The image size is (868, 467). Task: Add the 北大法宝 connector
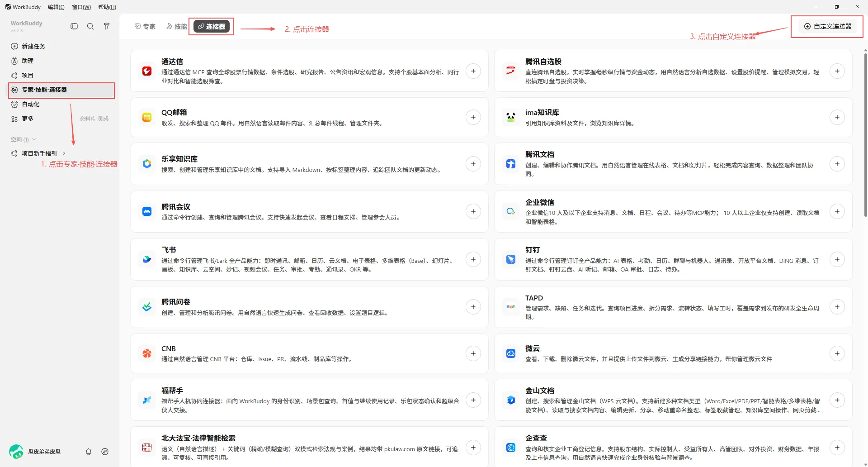[x=473, y=448]
